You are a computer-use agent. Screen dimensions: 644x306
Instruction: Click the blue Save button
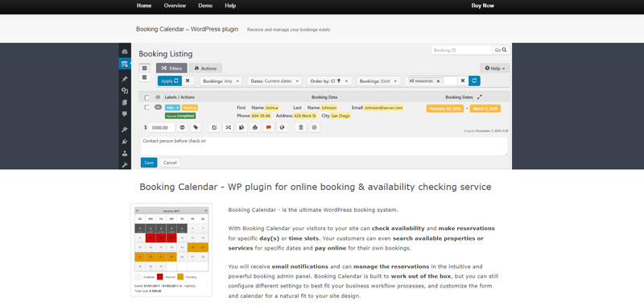[149, 163]
